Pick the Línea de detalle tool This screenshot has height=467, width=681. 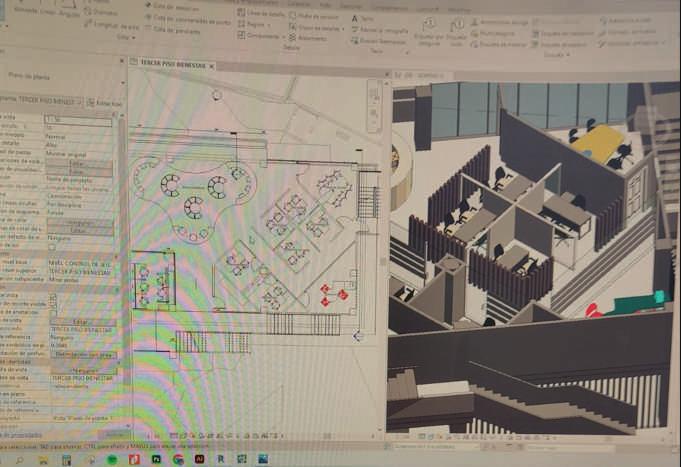pos(261,13)
